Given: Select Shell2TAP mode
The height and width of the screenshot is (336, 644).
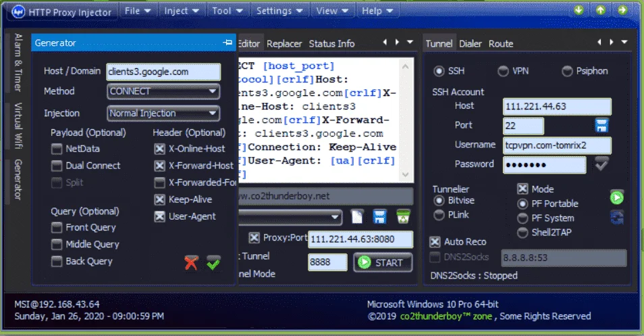Looking at the screenshot, I should click(x=522, y=233).
